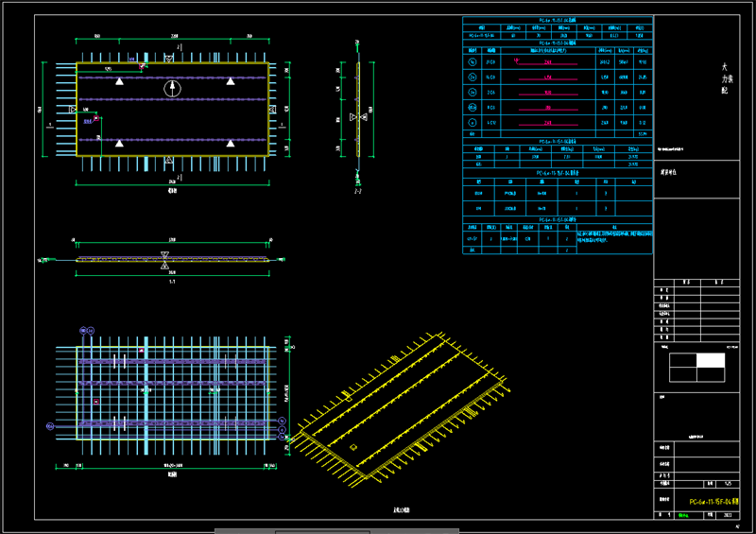The height and width of the screenshot is (534, 756).
Task: Select second circled rebar mark in the rebar table
Action: [472, 77]
